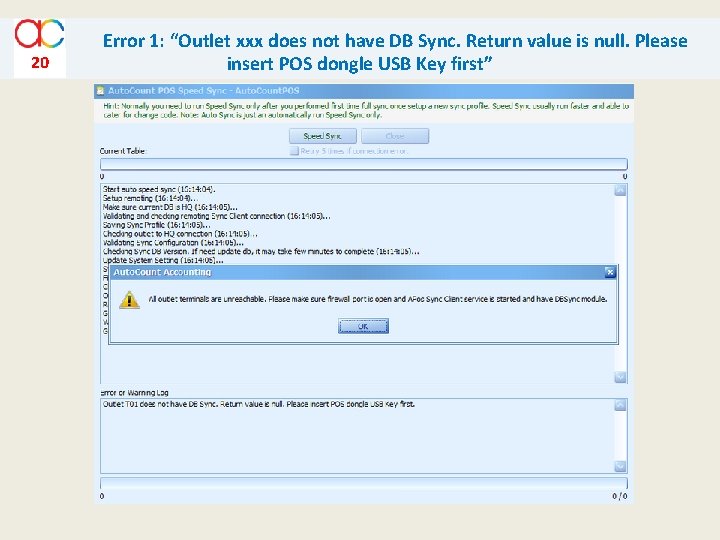This screenshot has width=720, height=540.
Task: Select log line 'Update System Setting'
Action: point(163,260)
